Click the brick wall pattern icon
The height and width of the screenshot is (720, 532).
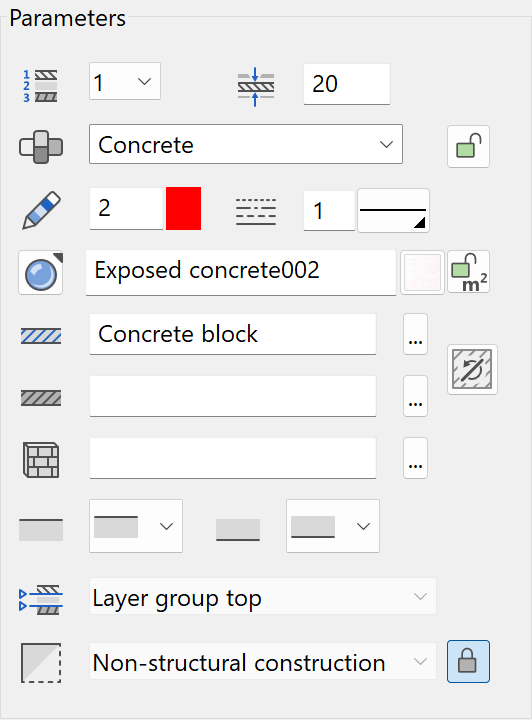pos(41,460)
